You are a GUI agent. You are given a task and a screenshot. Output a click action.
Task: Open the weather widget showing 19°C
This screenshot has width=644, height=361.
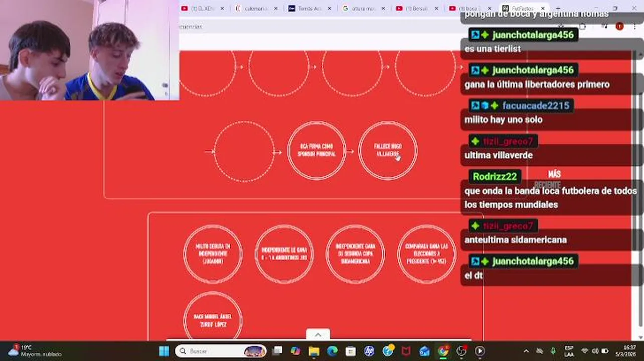tap(35, 351)
